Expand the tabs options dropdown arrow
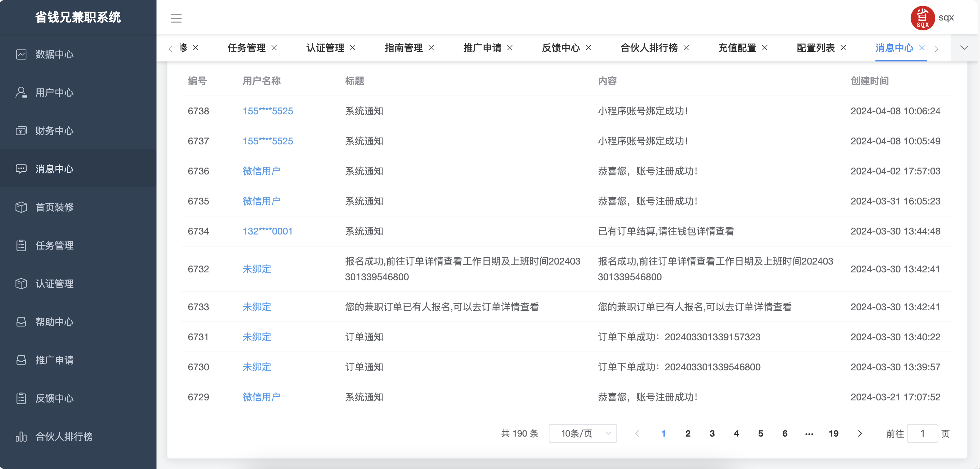Viewport: 980px width, 469px height. (x=964, y=48)
